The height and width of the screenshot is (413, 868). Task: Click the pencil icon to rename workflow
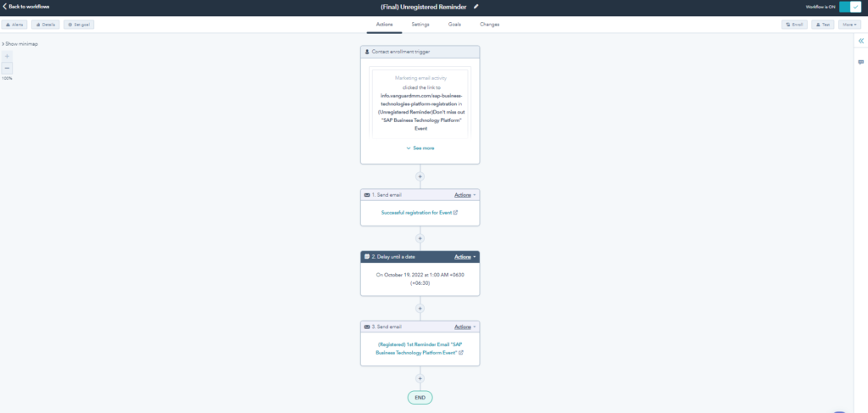point(476,7)
